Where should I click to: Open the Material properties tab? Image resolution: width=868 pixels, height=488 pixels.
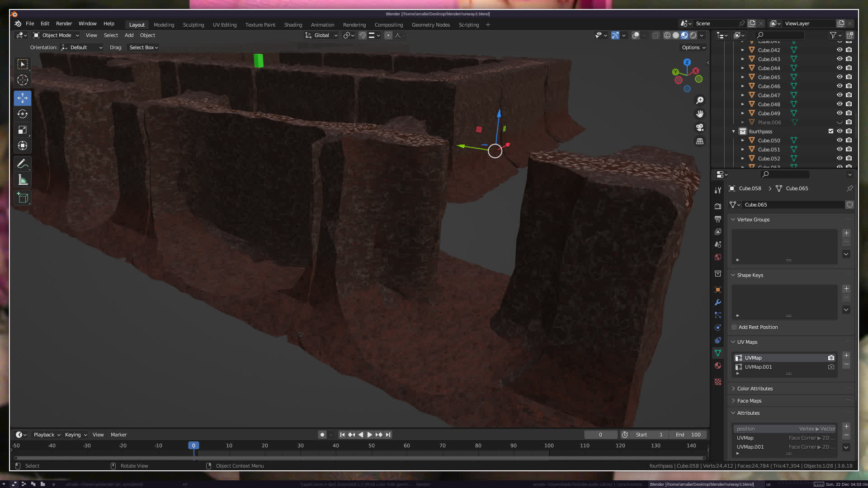pos(718,366)
